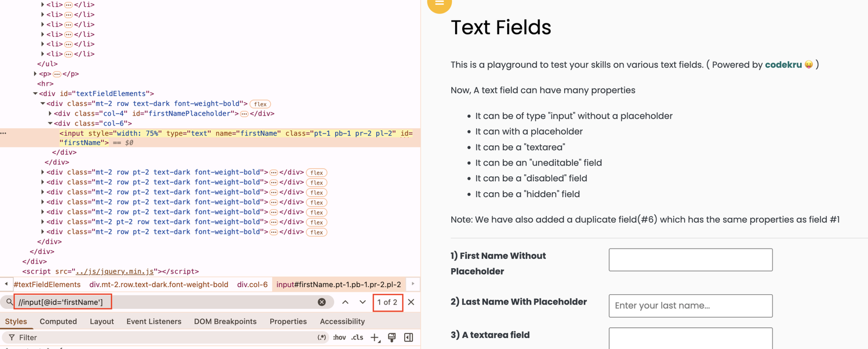Click "1 of 2" match count
Image resolution: width=868 pixels, height=349 pixels.
pyautogui.click(x=387, y=302)
